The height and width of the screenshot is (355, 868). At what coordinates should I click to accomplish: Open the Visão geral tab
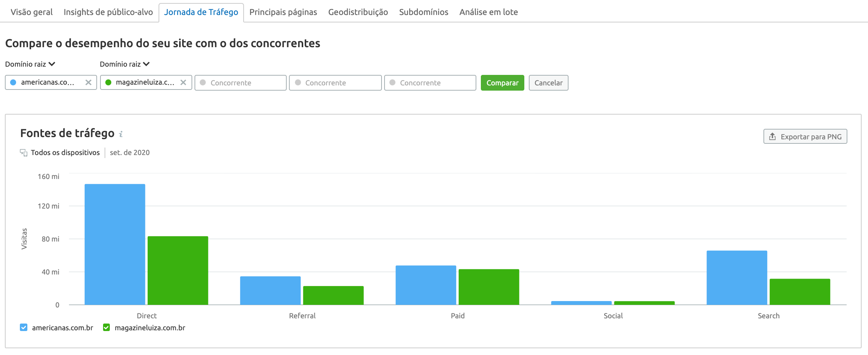point(31,12)
